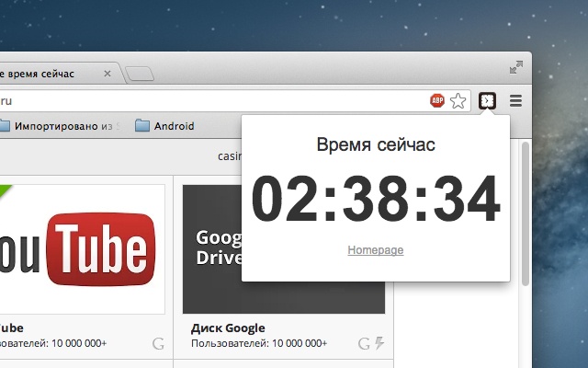The image size is (588, 368).
Task: Close the время сейчас tab
Action: click(x=107, y=74)
